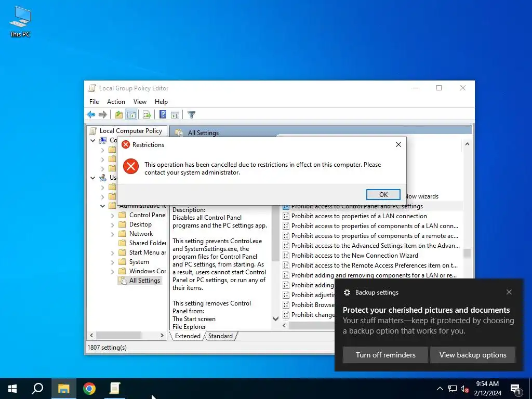Expand the Network tree node
The width and height of the screenshot is (532, 399).
point(112,234)
